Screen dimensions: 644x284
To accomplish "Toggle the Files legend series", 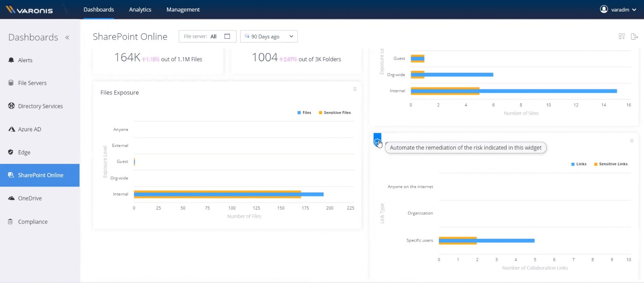I will [x=304, y=112].
